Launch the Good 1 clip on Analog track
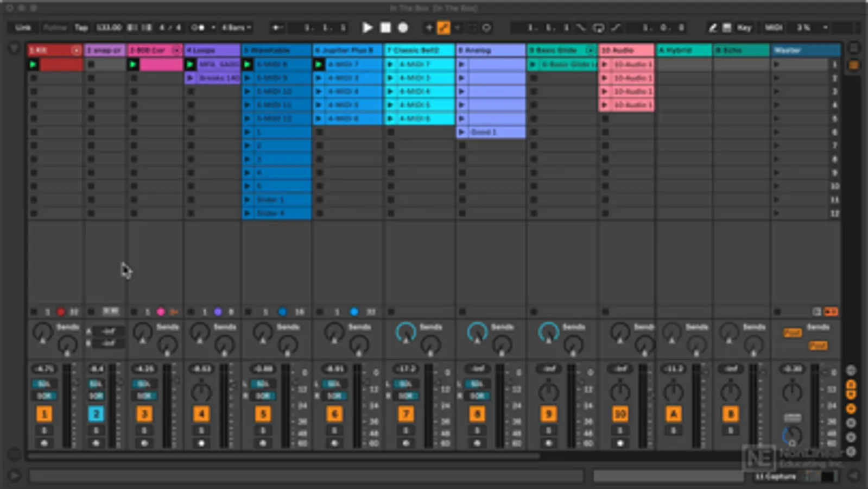868x489 pixels. (461, 132)
